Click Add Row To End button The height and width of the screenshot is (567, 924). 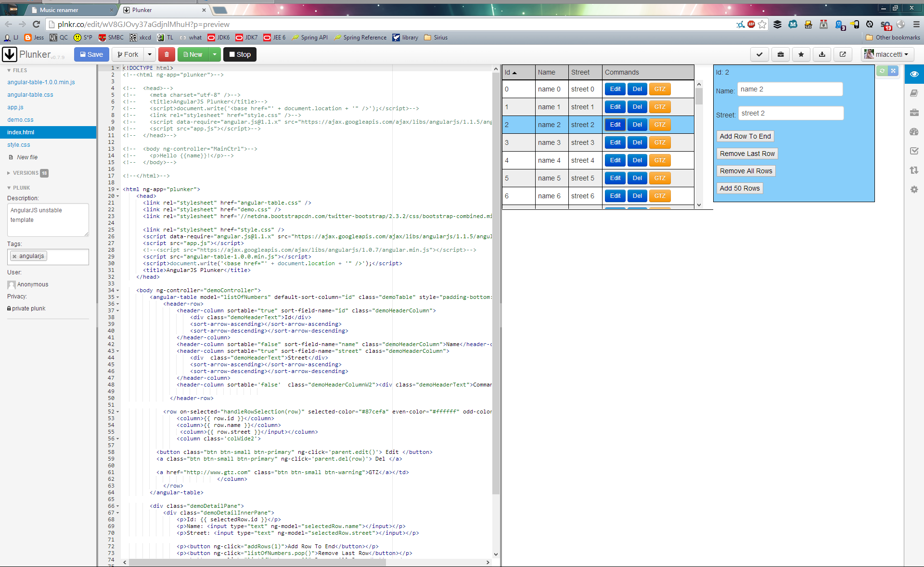coord(745,136)
